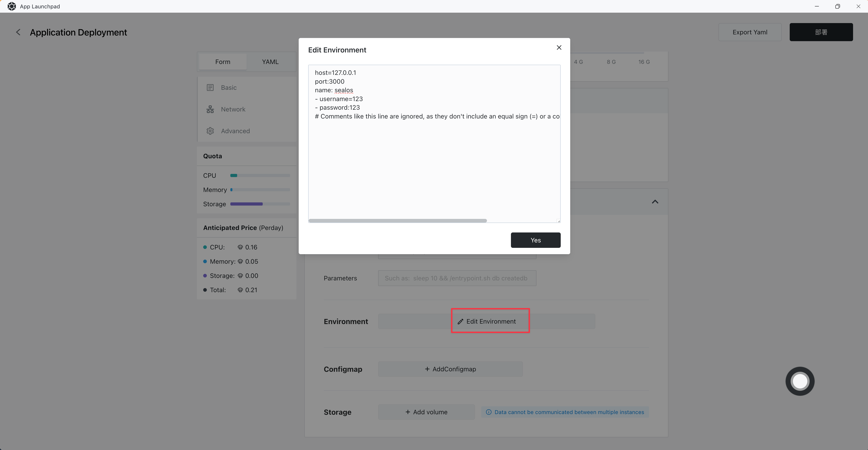868x450 pixels.
Task: Click the pencil icon on Edit Environment
Action: pyautogui.click(x=460, y=322)
